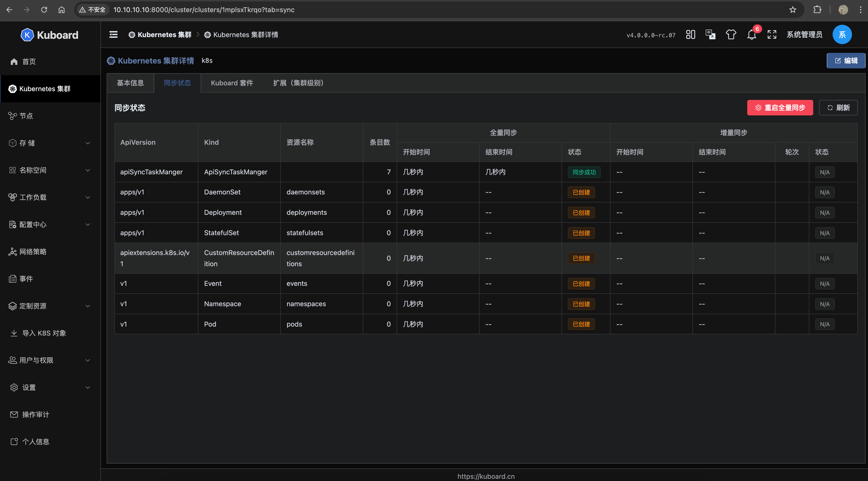Viewport: 868px width, 481px height.
Task: Go to browser home page
Action: tap(61, 10)
